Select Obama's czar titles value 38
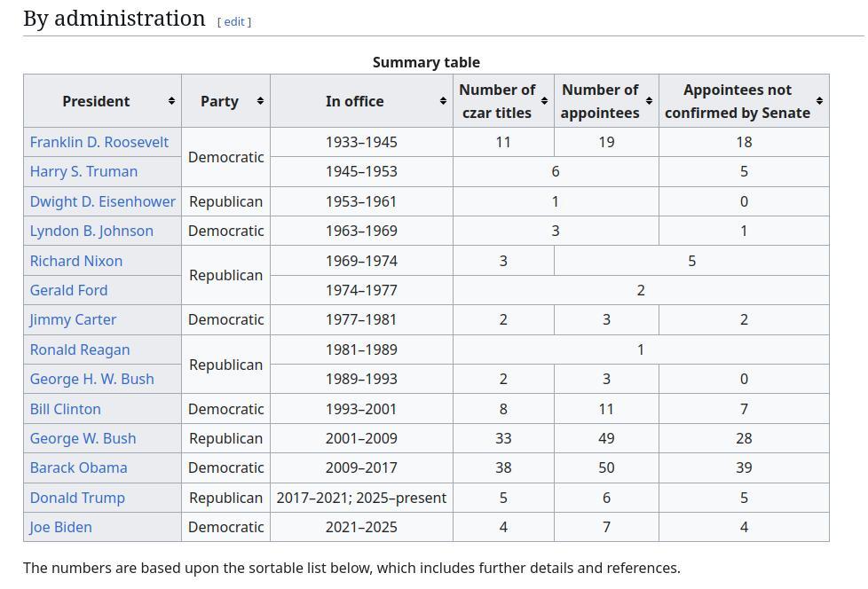 point(503,467)
